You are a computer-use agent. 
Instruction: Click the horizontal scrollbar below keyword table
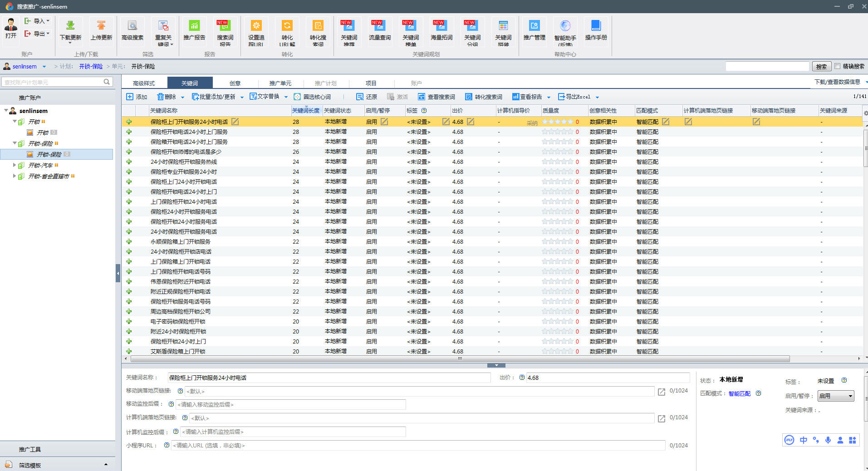click(x=460, y=358)
